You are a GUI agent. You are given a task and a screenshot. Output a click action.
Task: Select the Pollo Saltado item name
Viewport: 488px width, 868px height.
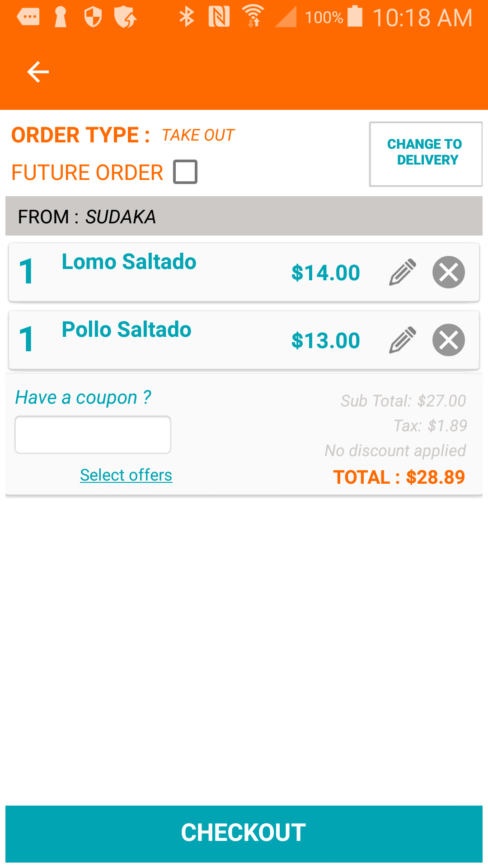click(x=127, y=330)
